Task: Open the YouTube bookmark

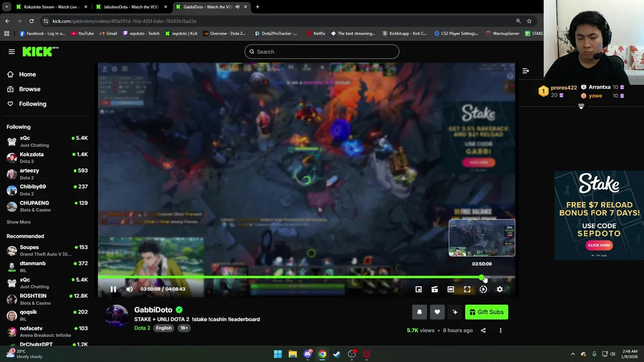Action: [83, 34]
